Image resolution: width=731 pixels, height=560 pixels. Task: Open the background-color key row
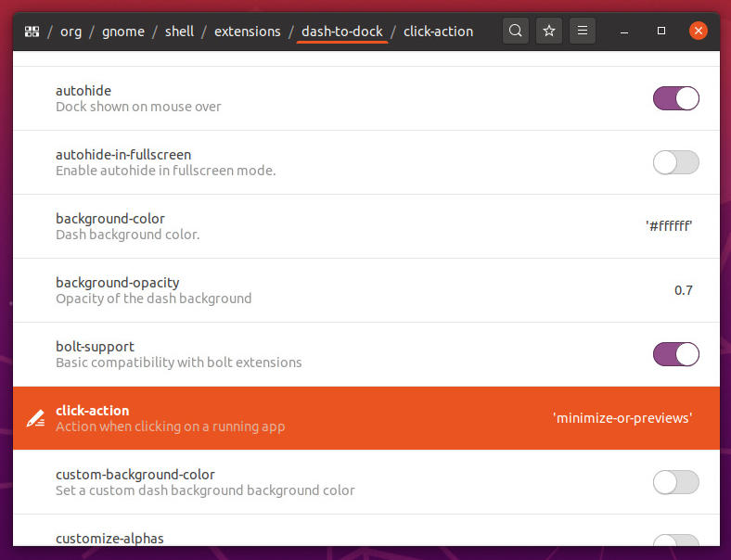[366, 226]
